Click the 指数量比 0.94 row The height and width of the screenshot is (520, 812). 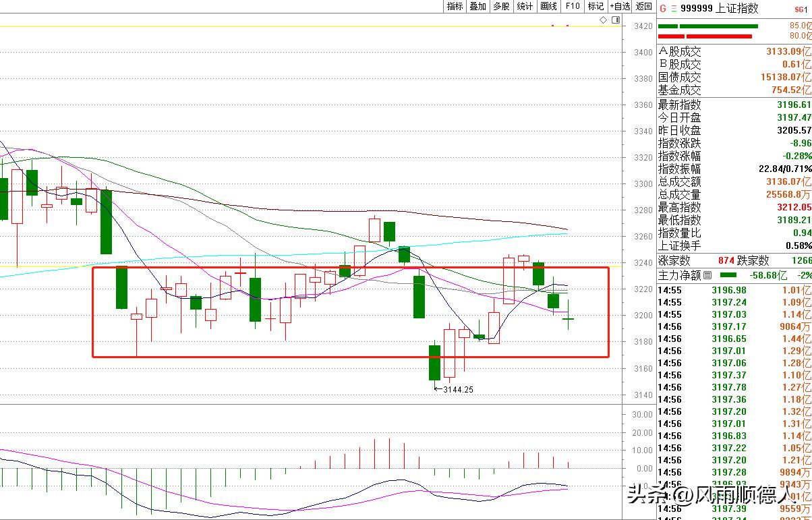[734, 233]
